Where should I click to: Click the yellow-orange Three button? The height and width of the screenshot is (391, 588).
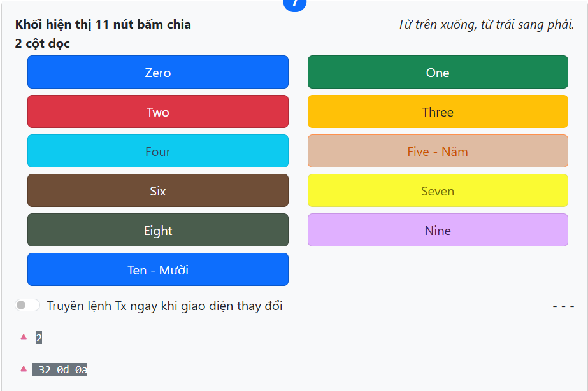438,111
